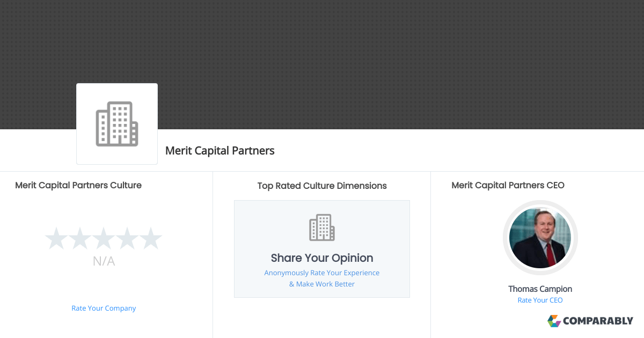Click the Merit Capital Partners CEO heading

(508, 185)
